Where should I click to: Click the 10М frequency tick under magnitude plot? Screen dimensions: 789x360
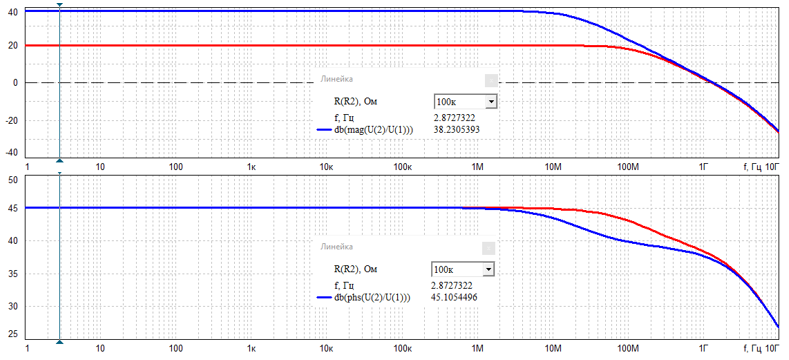[553, 166]
